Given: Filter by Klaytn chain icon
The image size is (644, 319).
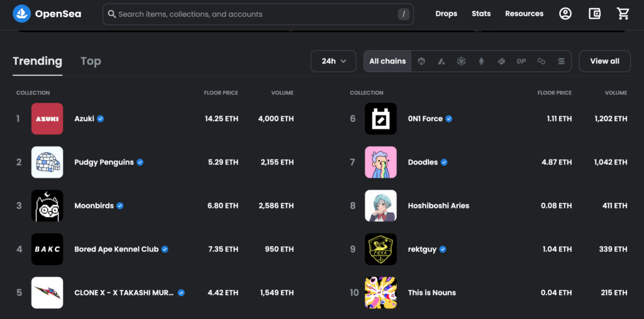Looking at the screenshot, I should [501, 61].
